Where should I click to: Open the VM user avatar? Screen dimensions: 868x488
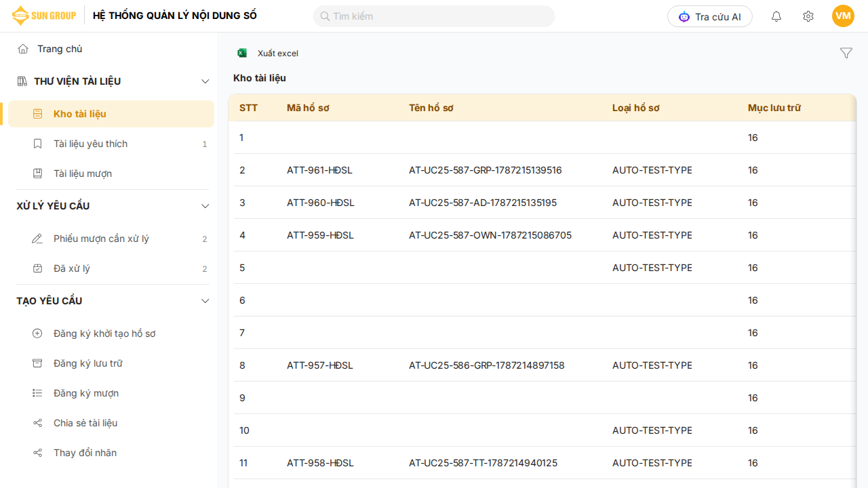(x=843, y=16)
